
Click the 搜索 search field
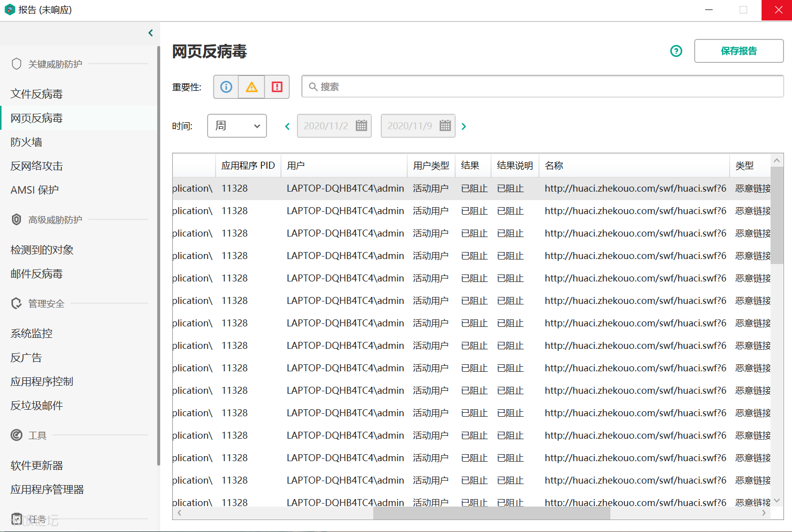[x=542, y=87]
